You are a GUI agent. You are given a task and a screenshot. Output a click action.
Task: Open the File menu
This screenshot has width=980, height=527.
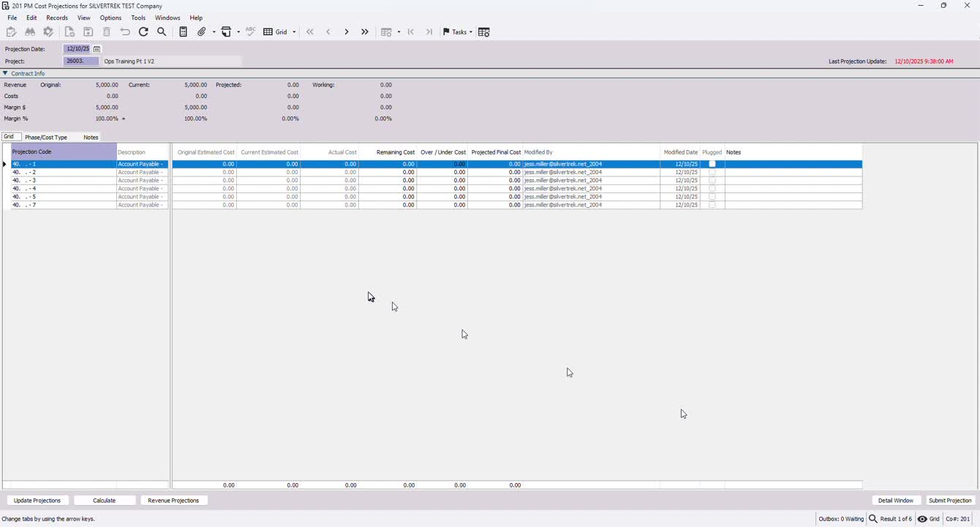click(x=12, y=18)
